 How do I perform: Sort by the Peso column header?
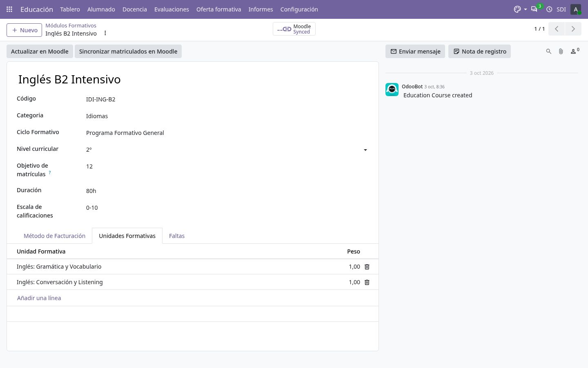coord(354,251)
